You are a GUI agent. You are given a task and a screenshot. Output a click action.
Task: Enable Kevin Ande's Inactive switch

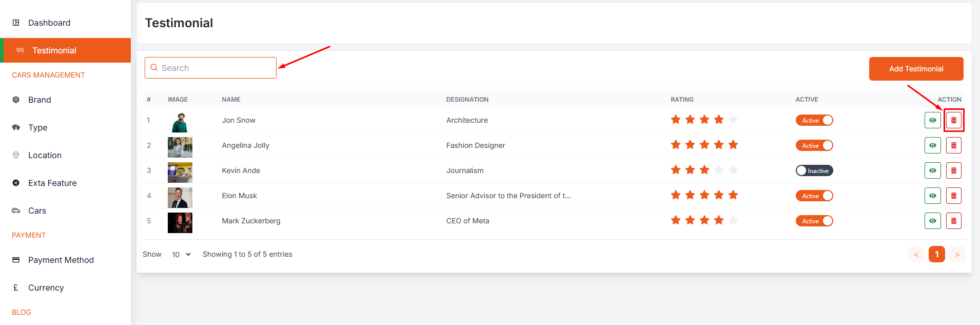[814, 170]
